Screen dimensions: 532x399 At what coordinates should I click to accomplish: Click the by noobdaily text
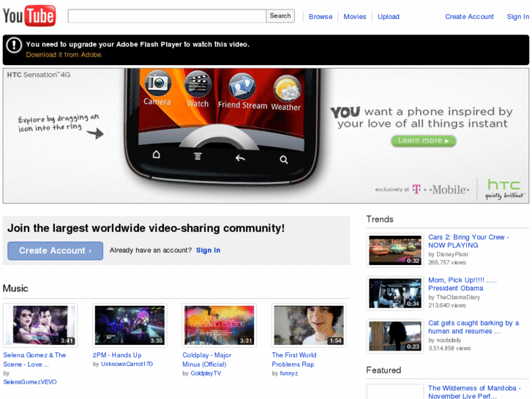[x=444, y=340]
